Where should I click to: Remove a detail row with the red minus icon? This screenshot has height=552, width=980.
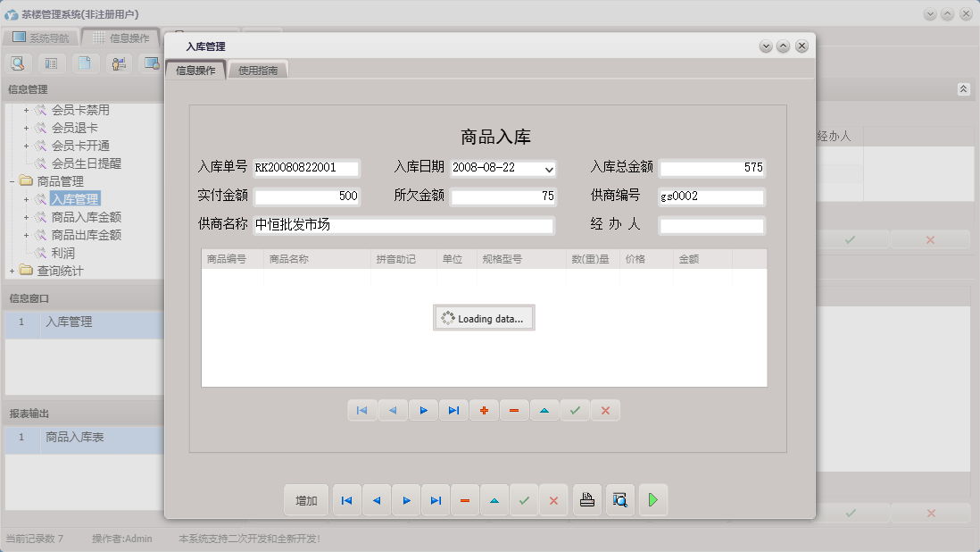(x=514, y=410)
